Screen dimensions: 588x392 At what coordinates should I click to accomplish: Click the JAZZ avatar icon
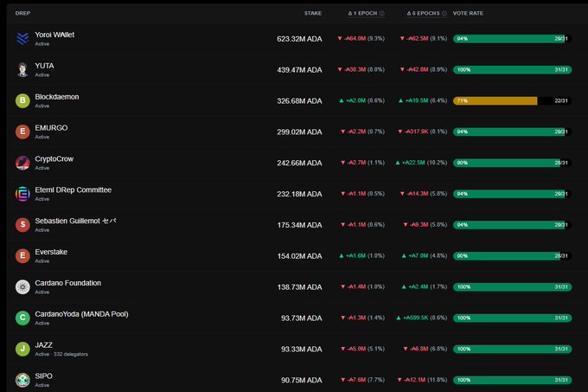coord(22,349)
